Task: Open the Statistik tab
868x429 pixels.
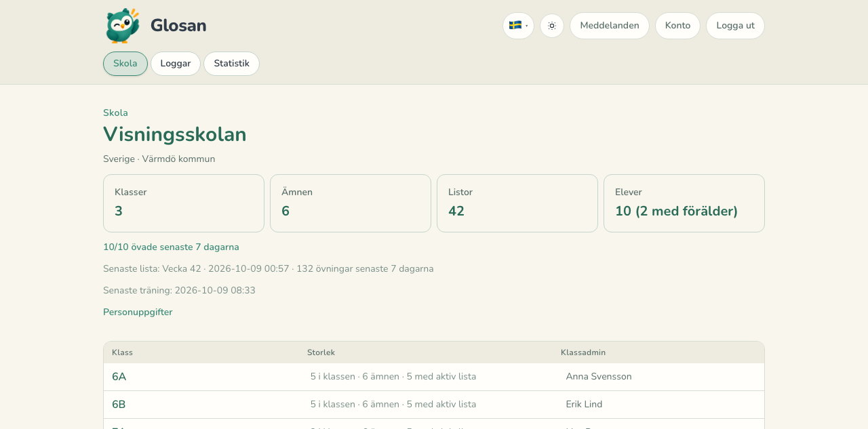Action: (231, 64)
